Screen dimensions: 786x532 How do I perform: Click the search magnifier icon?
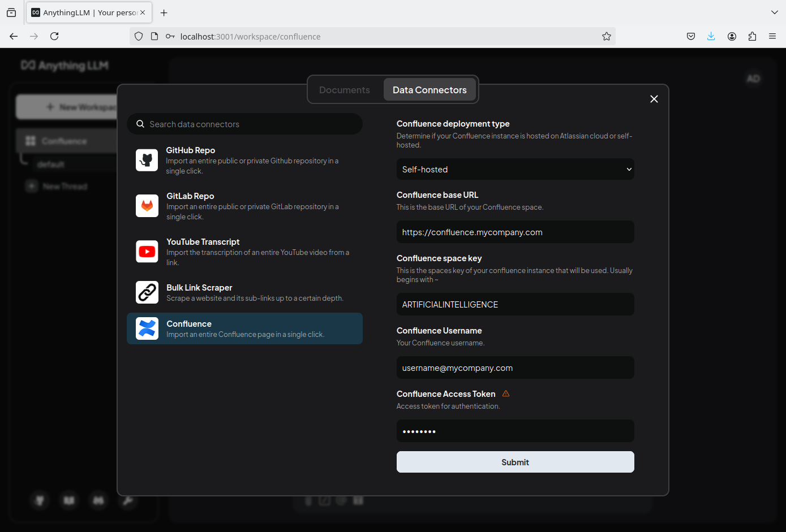point(140,124)
